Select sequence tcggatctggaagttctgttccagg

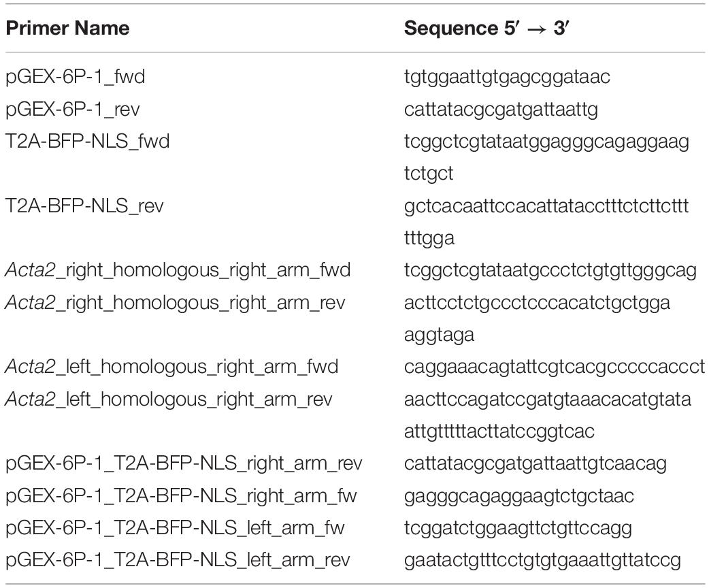click(518, 529)
